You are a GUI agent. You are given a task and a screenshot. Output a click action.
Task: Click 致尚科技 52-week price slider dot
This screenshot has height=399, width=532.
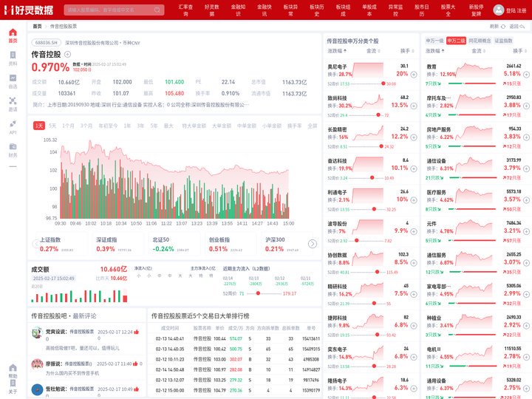pyautogui.click(x=378, y=115)
